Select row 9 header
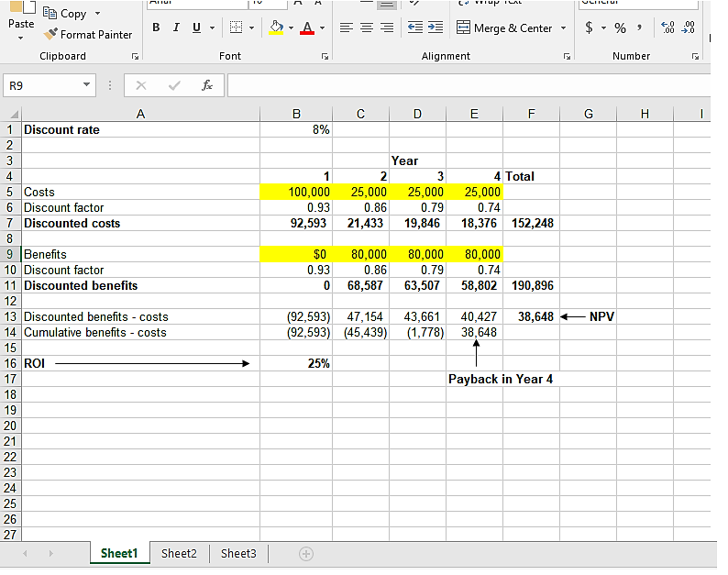Viewport: 728px width, 575px height. click(10, 254)
